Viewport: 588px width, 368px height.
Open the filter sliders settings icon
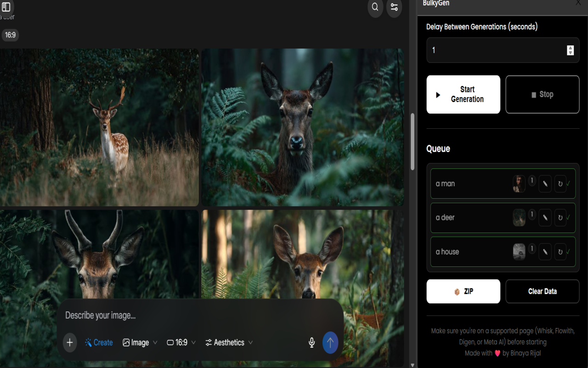coord(394,7)
